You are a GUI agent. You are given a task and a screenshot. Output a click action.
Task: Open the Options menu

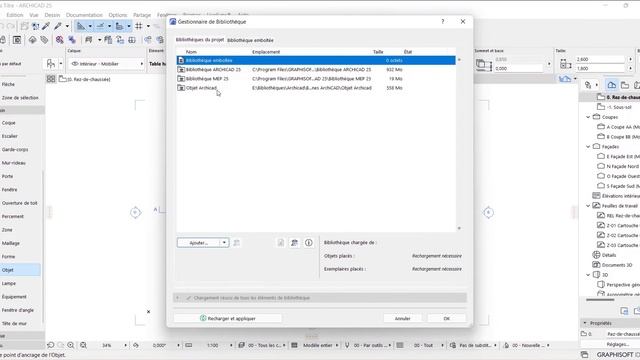point(118,15)
